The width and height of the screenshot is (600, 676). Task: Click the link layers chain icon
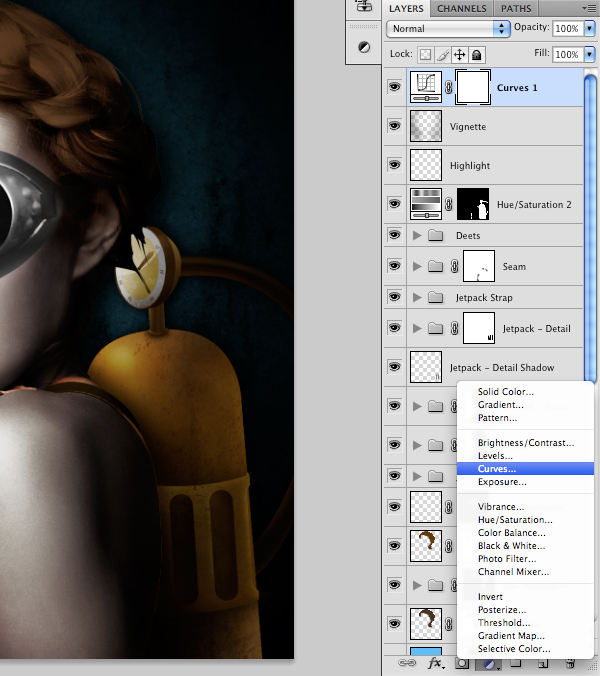click(407, 663)
